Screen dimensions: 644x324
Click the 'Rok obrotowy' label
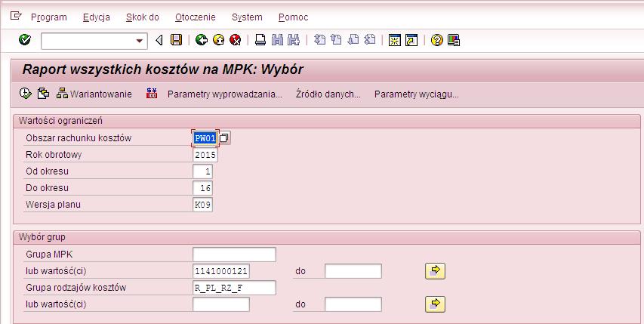pyautogui.click(x=54, y=155)
